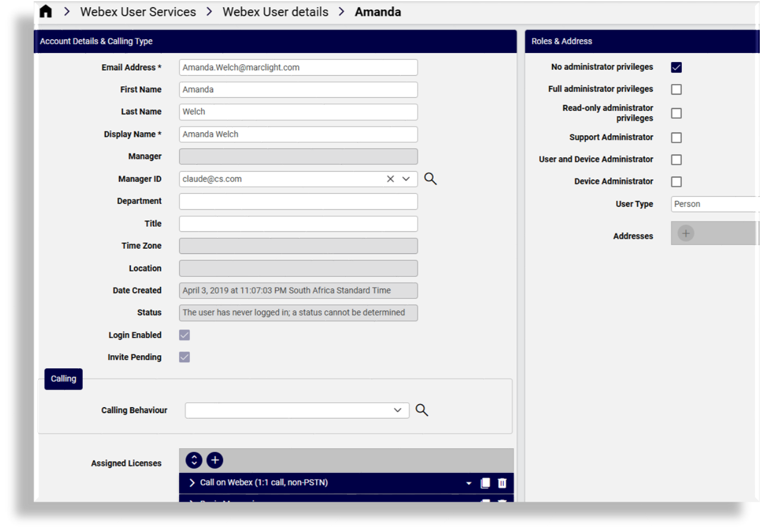Screen dimensions: 761x532
Task: Add a new assigned license with plus icon
Action: coord(215,460)
